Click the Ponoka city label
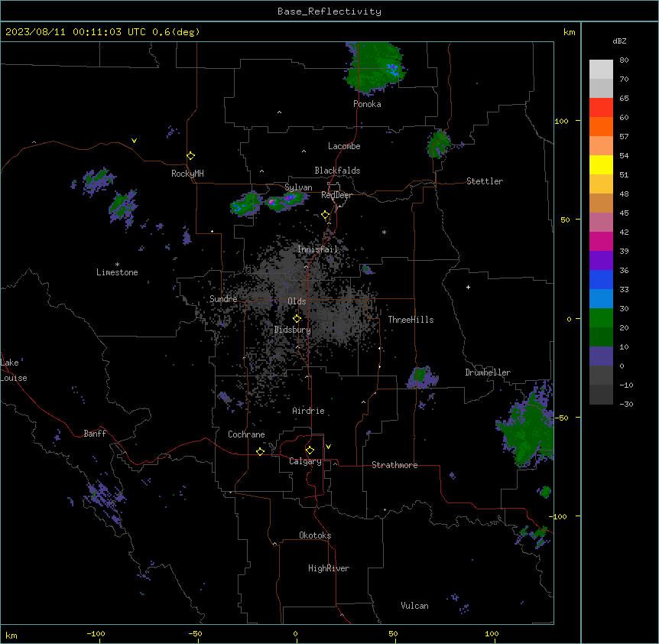 point(367,104)
